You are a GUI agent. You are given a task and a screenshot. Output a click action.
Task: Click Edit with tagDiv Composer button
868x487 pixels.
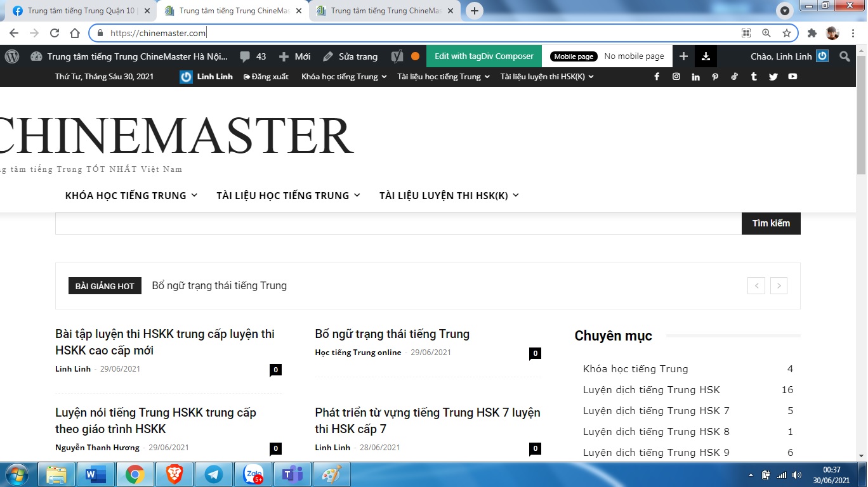click(484, 56)
